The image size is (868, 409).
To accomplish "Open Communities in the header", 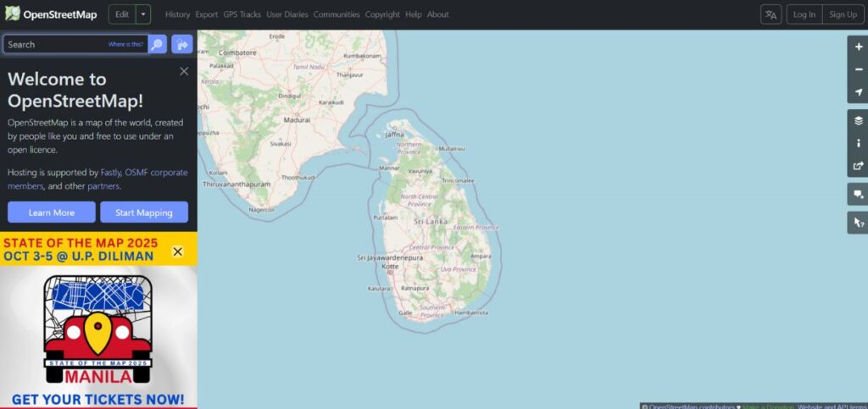I will (336, 14).
